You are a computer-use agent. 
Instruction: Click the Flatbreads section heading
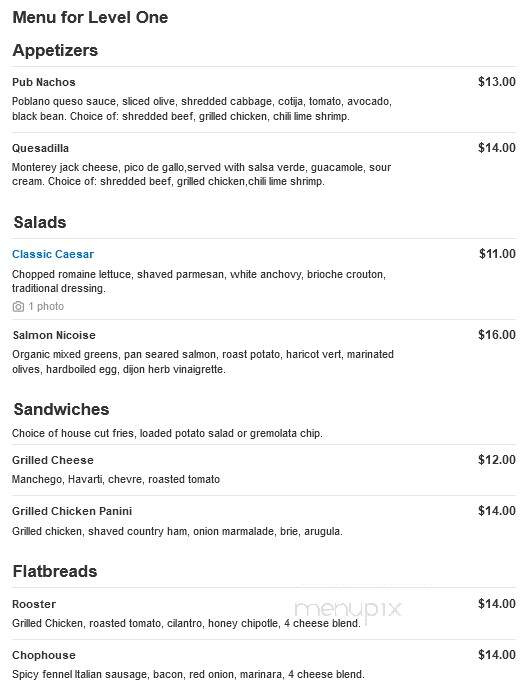click(x=55, y=572)
